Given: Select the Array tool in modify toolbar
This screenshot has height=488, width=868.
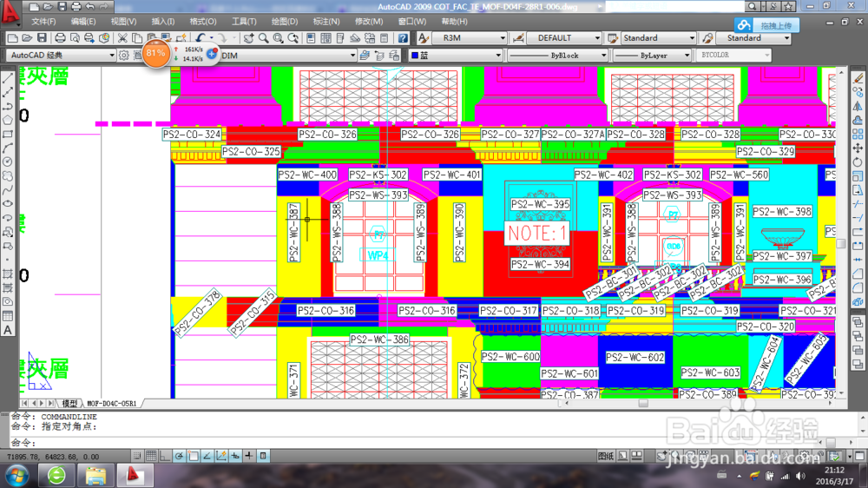Looking at the screenshot, I should click(858, 134).
